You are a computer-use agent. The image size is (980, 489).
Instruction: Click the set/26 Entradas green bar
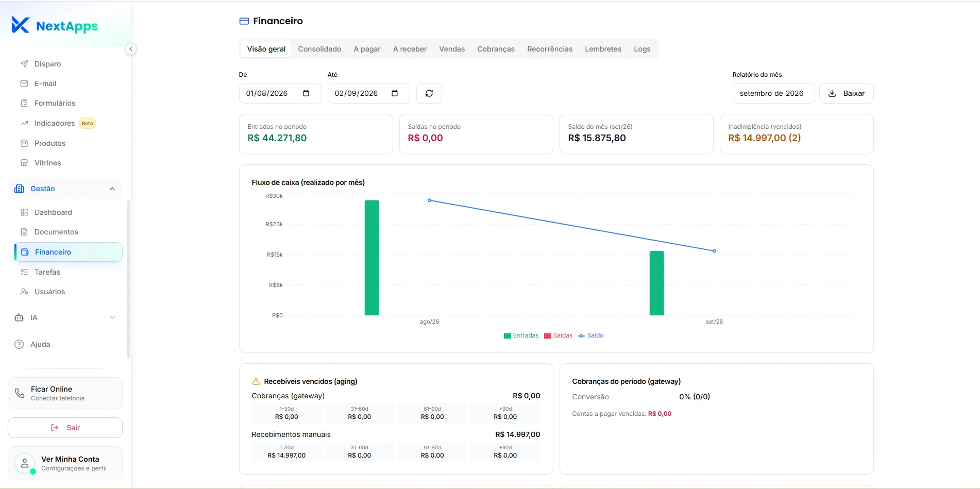tap(657, 283)
